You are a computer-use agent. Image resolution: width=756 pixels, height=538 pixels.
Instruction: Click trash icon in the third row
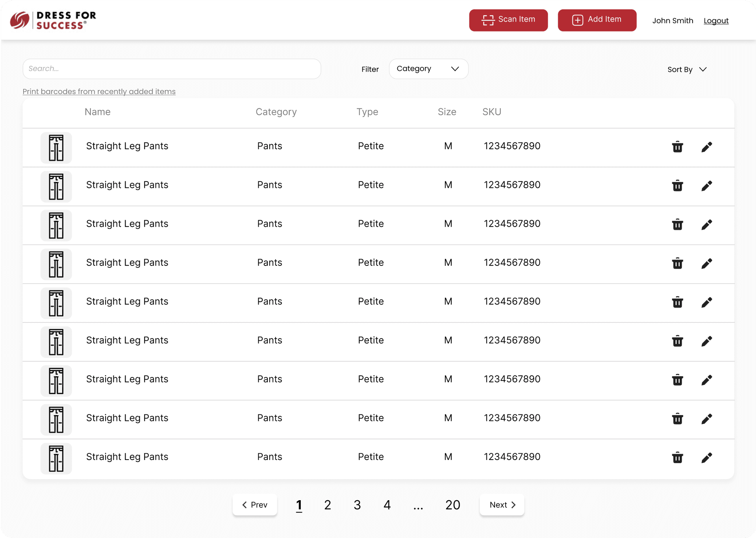click(x=677, y=224)
